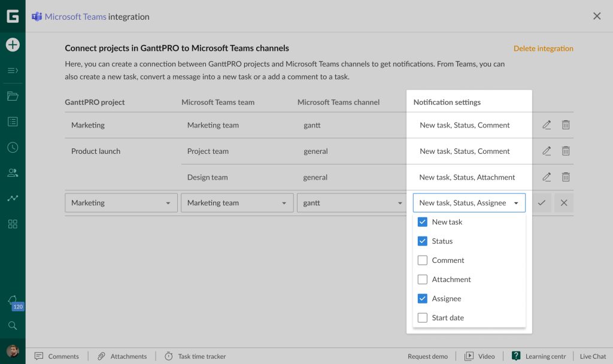Open Task time tracker in bottom bar

[x=195, y=356]
